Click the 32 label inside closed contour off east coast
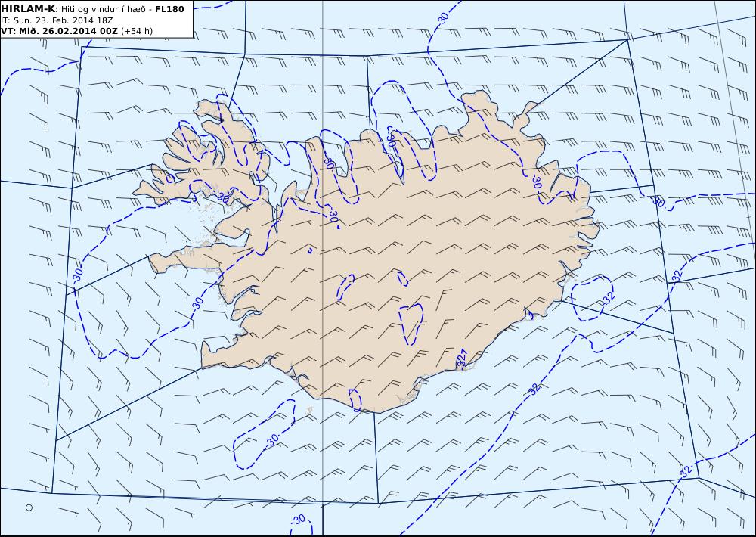The height and width of the screenshot is (537, 756). tap(609, 296)
